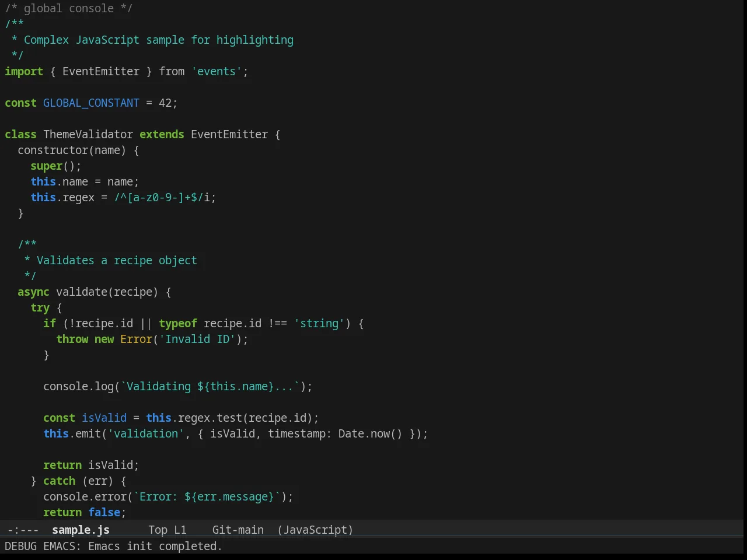This screenshot has width=747, height=560.
Task: Click the 'class' keyword
Action: click(x=20, y=134)
